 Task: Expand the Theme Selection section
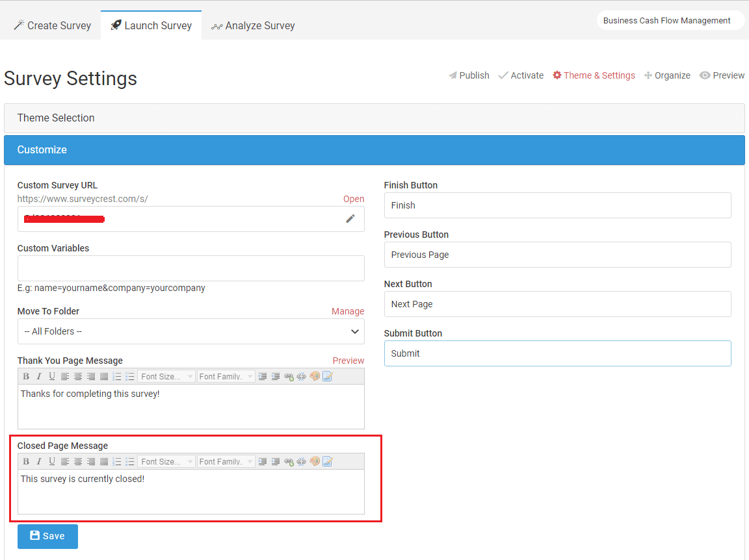(x=374, y=118)
